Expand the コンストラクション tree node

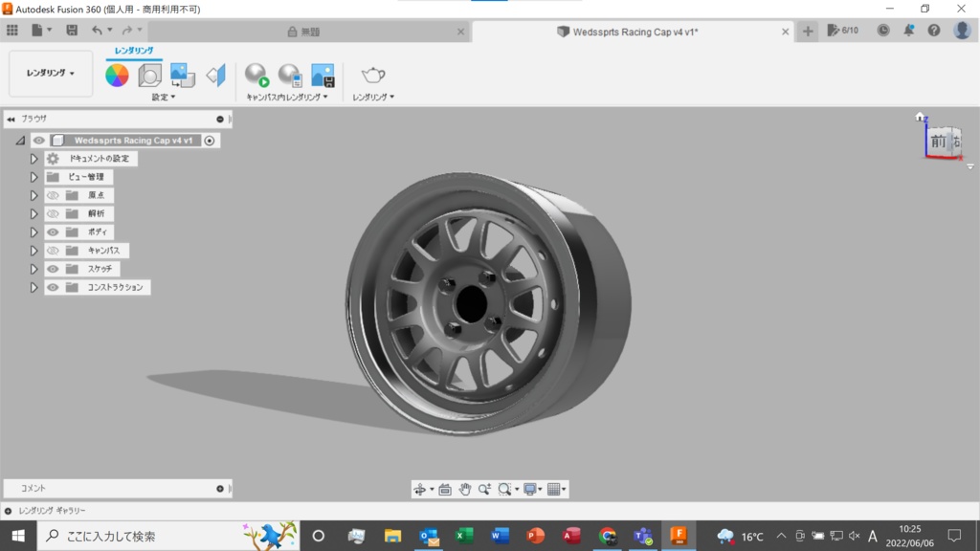(x=33, y=287)
